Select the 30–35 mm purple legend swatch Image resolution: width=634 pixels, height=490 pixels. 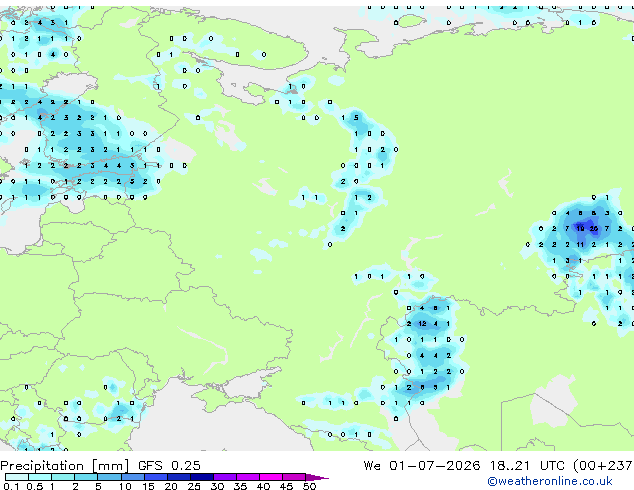point(224,477)
